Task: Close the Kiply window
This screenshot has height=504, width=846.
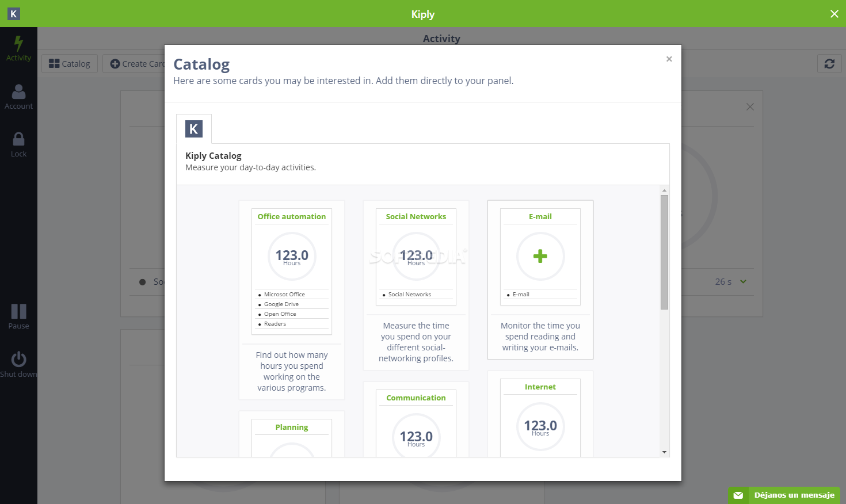Action: point(834,14)
